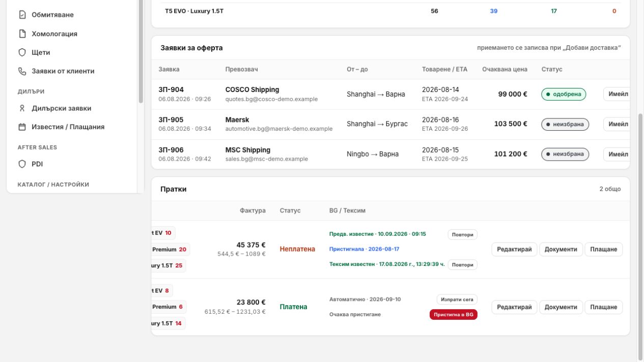The height and width of the screenshot is (362, 644).
Task: Click the main page vertical scrollbar
Action: 640,236
